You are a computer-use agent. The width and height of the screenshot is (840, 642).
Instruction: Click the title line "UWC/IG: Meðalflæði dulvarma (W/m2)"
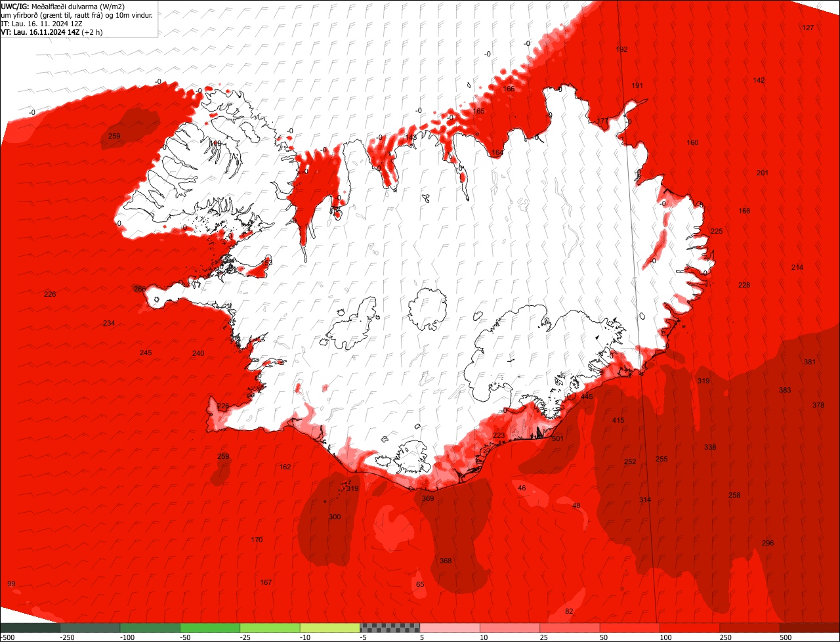[x=63, y=7]
